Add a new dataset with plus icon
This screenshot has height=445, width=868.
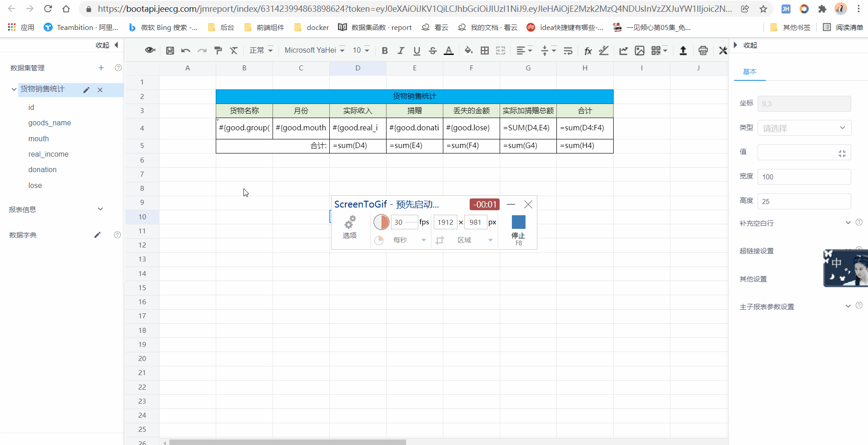tap(101, 68)
